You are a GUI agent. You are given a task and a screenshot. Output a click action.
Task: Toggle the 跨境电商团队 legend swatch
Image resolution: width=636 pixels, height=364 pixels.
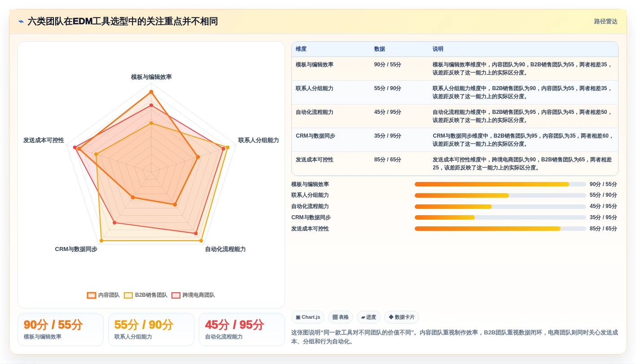pyautogui.click(x=176, y=295)
